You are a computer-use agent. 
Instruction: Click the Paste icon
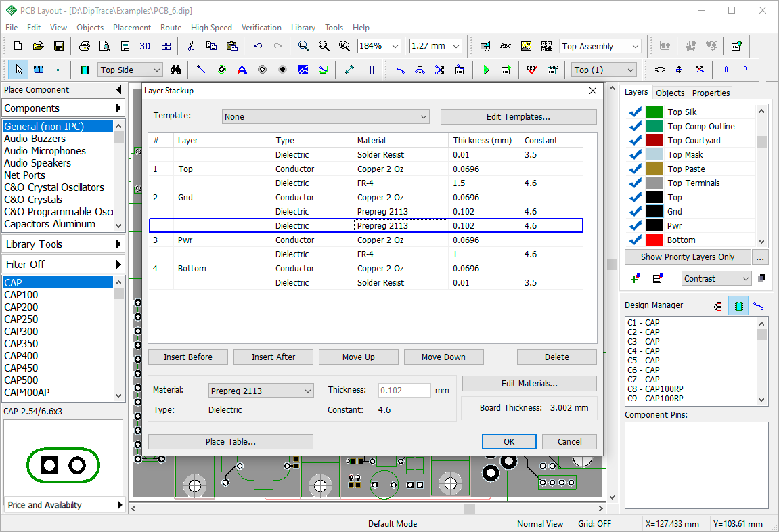[x=231, y=46]
